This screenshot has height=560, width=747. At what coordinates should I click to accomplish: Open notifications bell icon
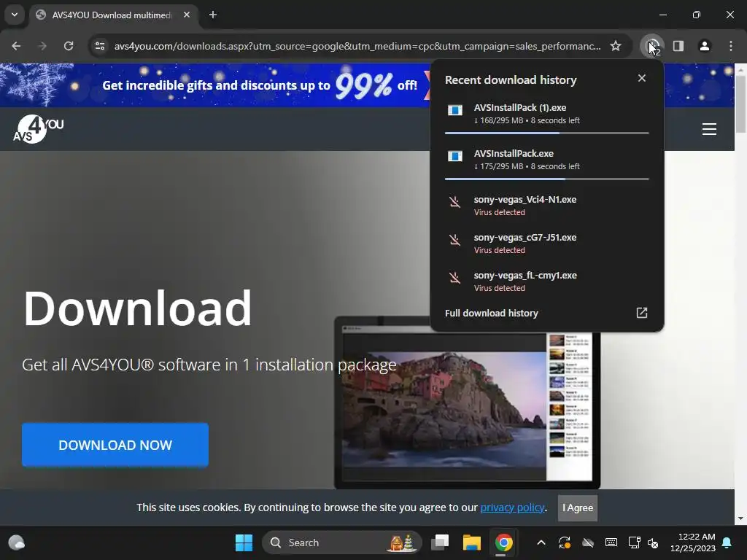pos(727,542)
